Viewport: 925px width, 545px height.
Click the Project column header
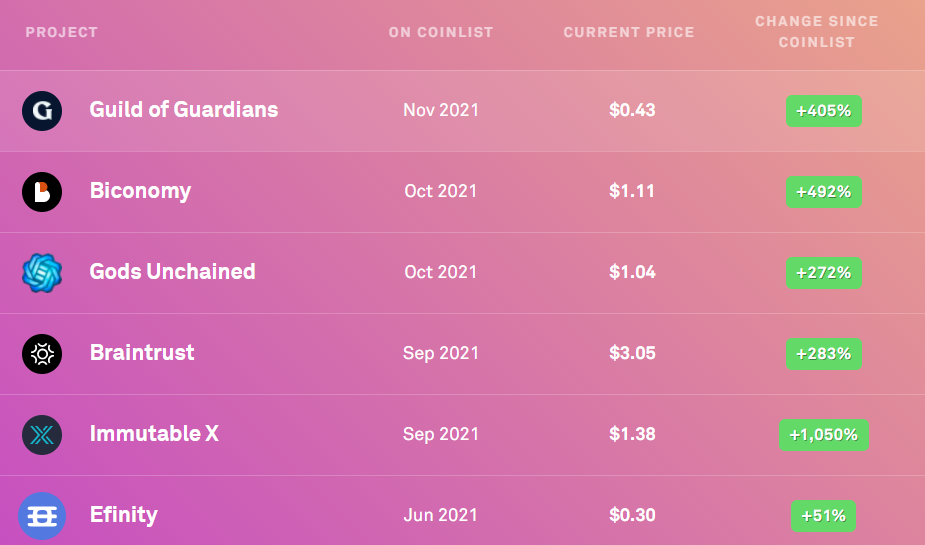click(62, 32)
